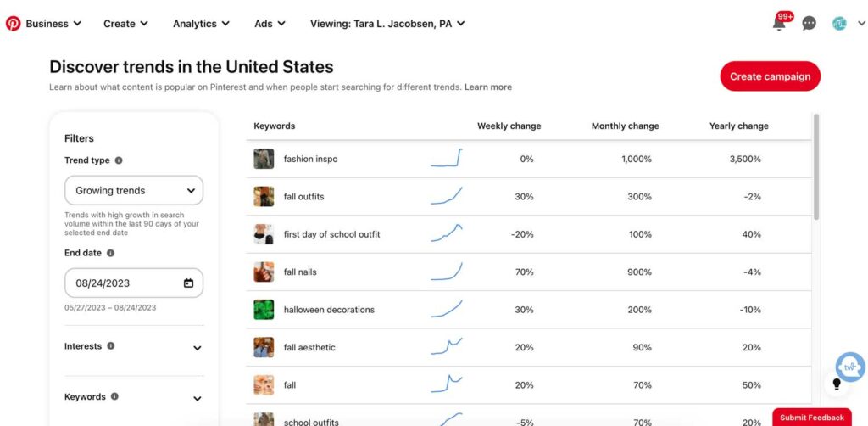Open the Analytics menu
This screenshot has width=868, height=426.
(201, 23)
